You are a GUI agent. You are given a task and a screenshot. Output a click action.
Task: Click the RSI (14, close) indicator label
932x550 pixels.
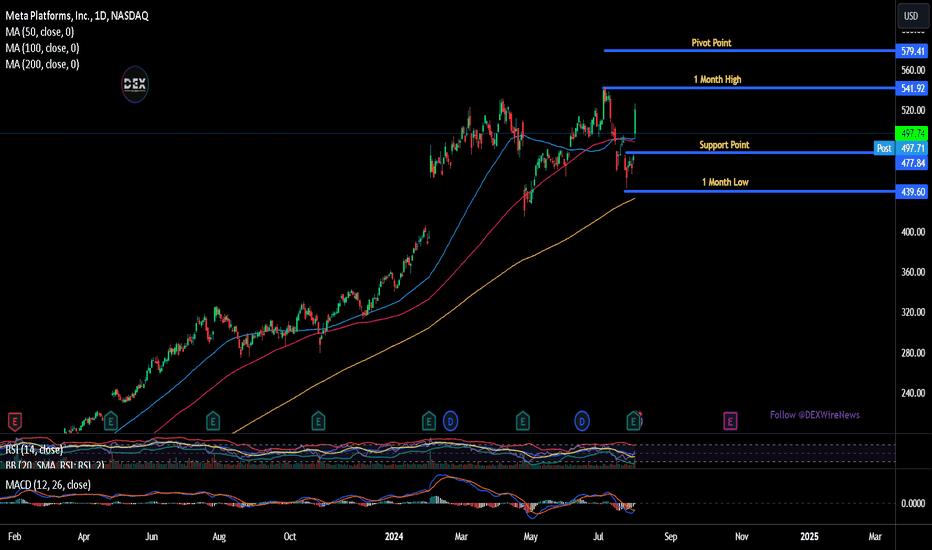(34, 450)
